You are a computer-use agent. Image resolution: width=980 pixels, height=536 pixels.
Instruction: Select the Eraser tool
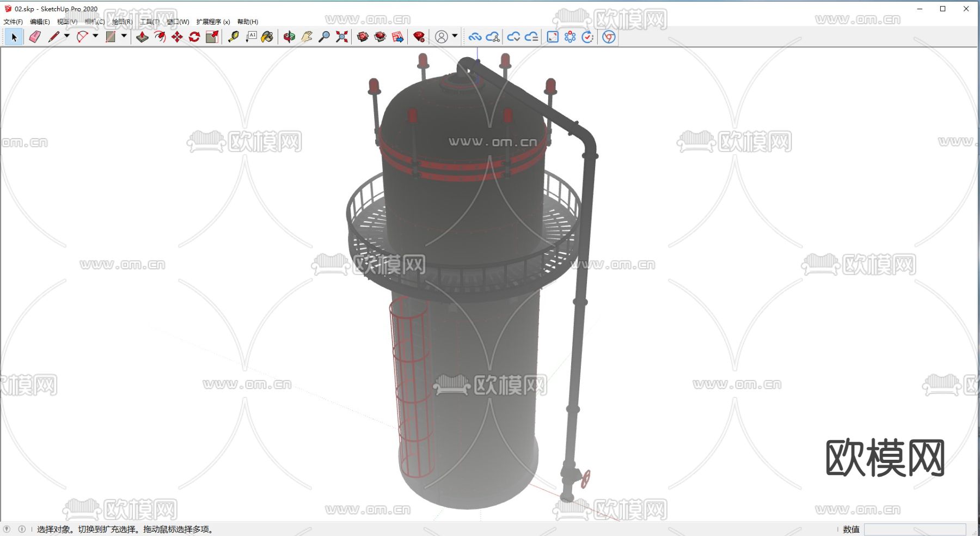click(x=35, y=37)
